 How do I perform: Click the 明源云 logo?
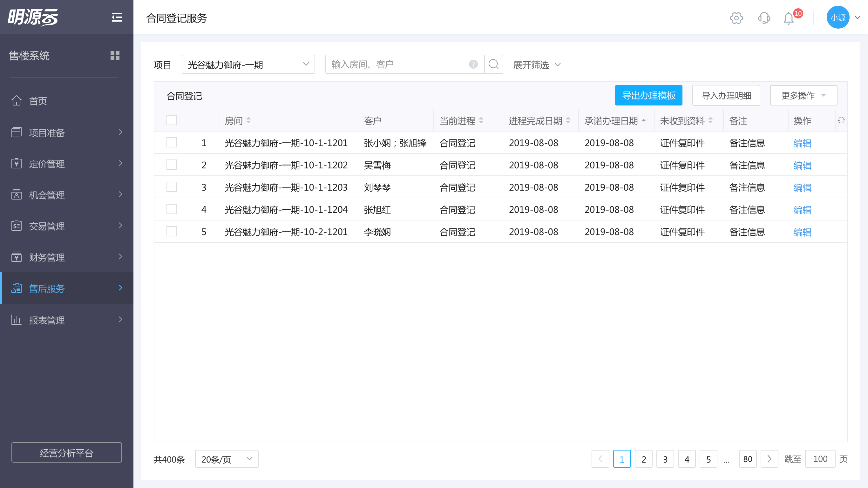(x=33, y=17)
